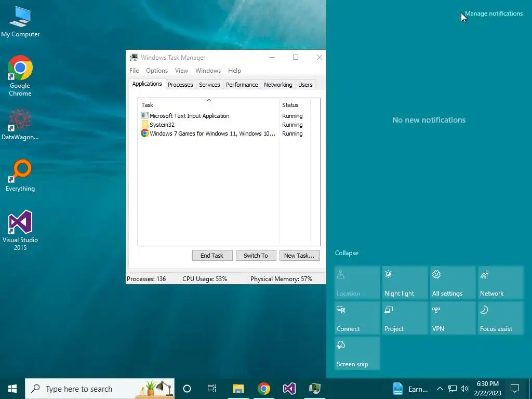
Task: Select the Everything search desktop shortcut
Action: coord(20,176)
